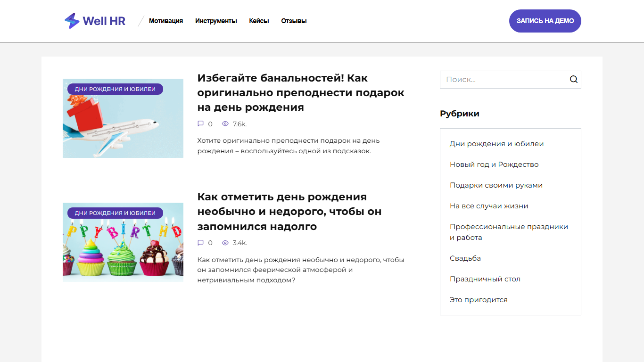Click comments icon under birthday celebration article

[x=200, y=243]
